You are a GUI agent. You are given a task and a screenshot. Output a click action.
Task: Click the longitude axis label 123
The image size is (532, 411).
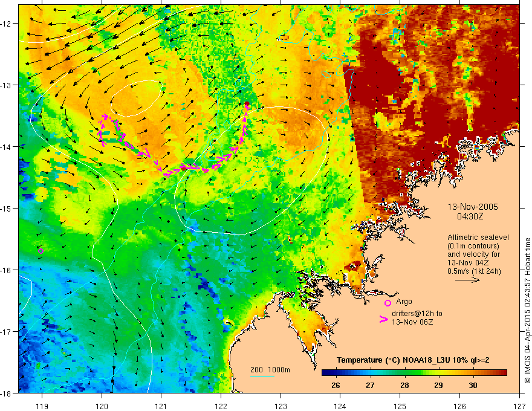[281, 406]
